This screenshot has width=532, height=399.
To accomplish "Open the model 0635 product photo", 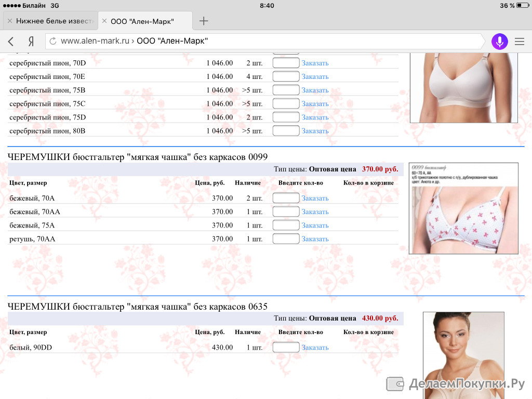I will tap(463, 355).
